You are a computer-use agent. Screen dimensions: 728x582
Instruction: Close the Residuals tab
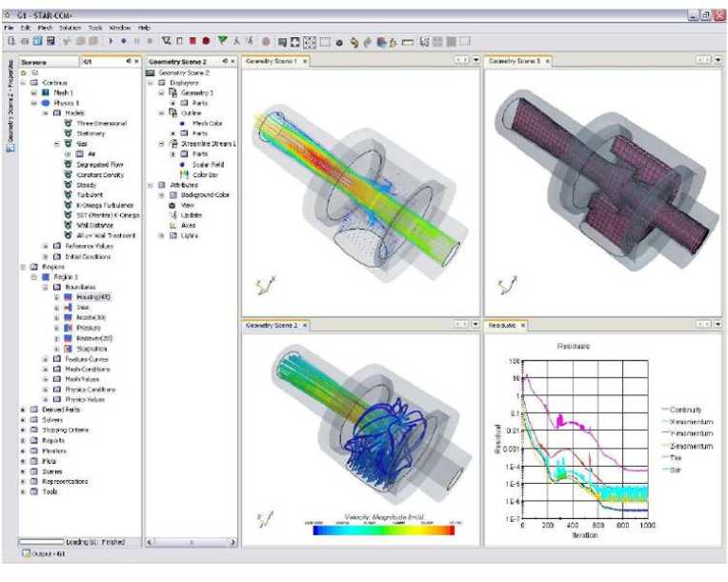tap(523, 326)
